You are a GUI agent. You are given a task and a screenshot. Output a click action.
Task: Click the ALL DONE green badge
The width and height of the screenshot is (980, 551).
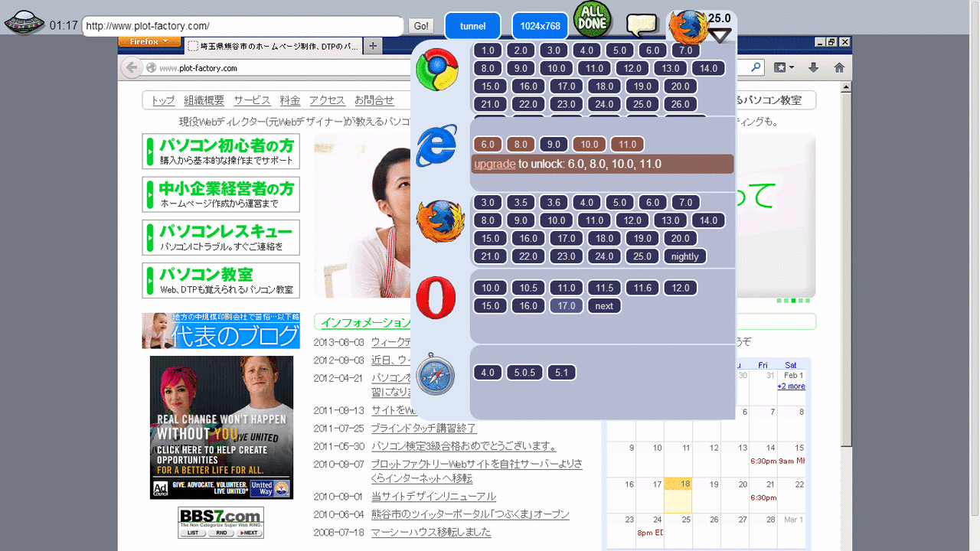pos(593,19)
